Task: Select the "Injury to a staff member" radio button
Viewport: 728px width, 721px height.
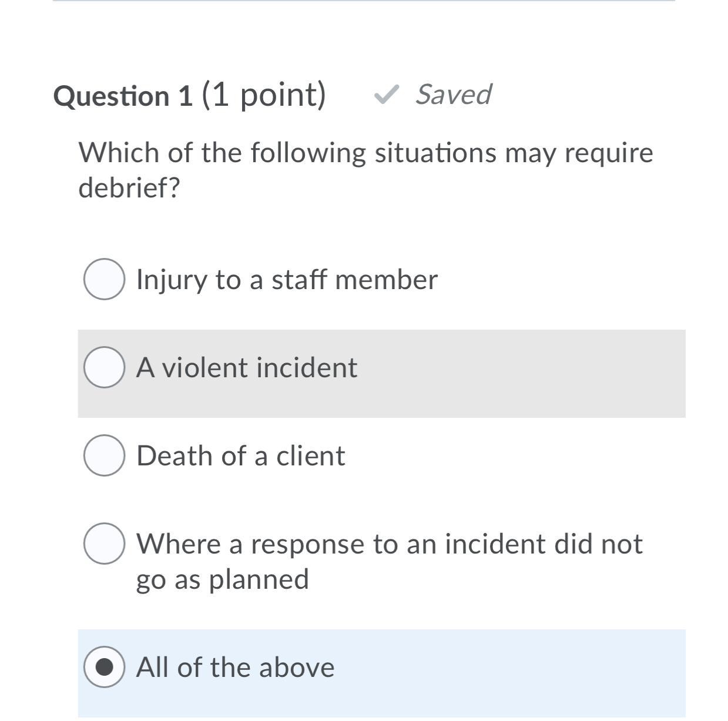Action: (104, 279)
